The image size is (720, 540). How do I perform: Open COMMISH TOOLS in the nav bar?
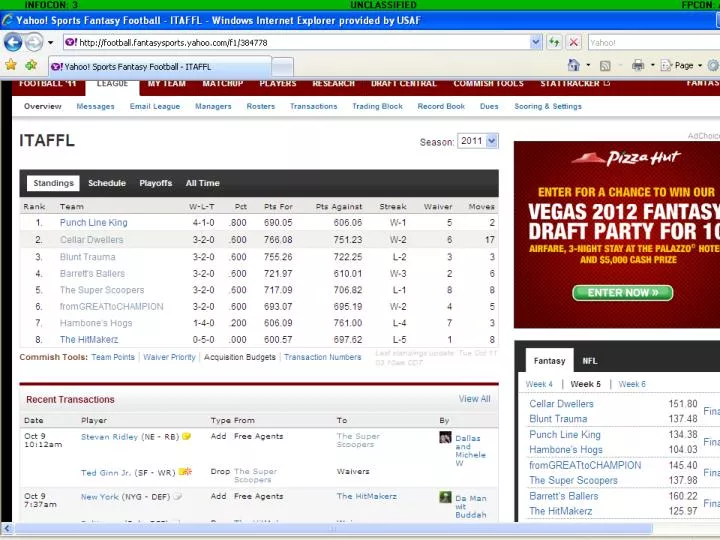point(489,84)
